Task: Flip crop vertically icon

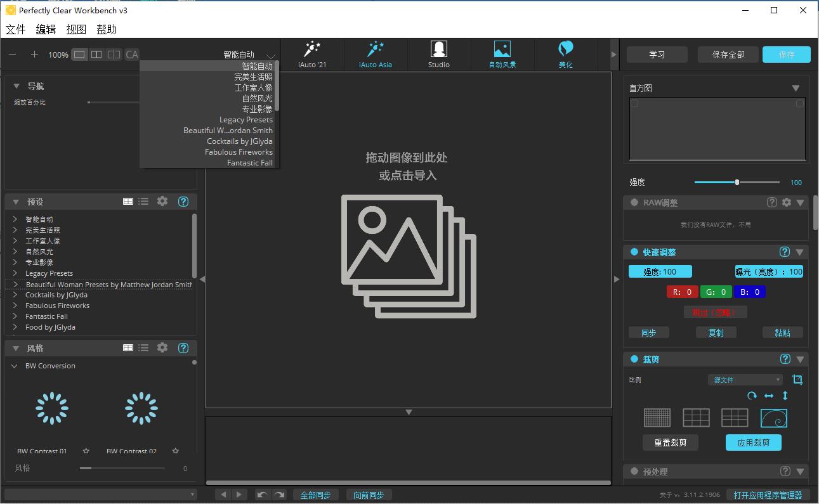Action: point(785,396)
